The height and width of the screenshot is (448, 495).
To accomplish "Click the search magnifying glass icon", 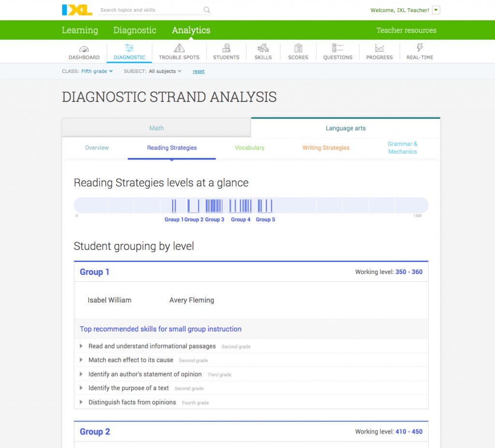I will (207, 10).
